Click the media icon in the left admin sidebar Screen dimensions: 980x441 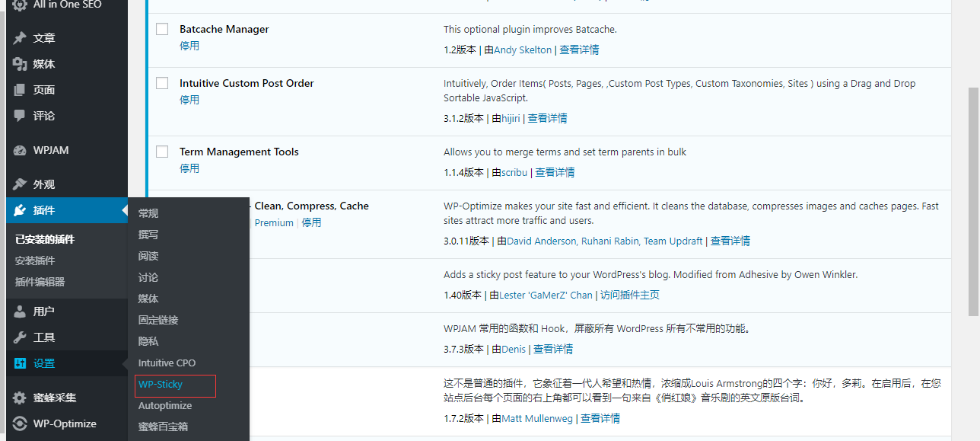tap(20, 64)
